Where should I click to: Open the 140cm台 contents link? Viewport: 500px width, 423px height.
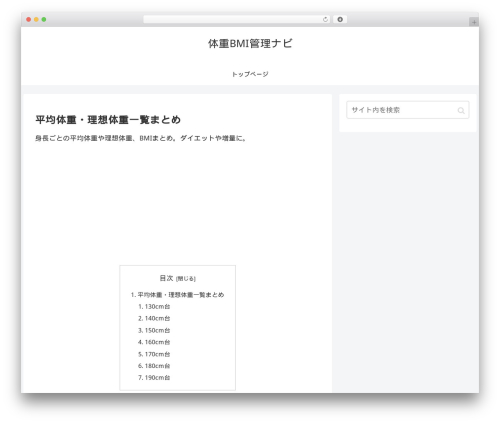click(x=157, y=318)
